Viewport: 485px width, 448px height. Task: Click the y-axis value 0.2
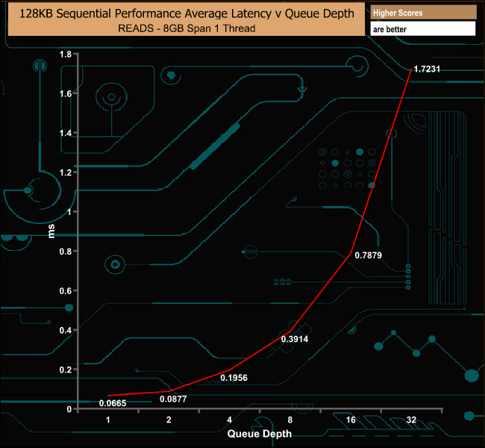click(x=65, y=370)
